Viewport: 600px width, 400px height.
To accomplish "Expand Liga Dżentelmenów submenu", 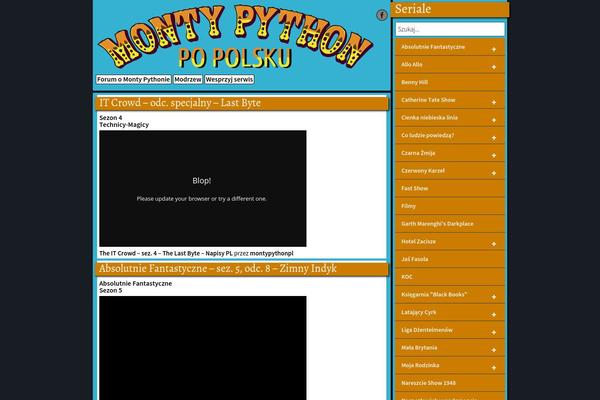I will tap(494, 332).
